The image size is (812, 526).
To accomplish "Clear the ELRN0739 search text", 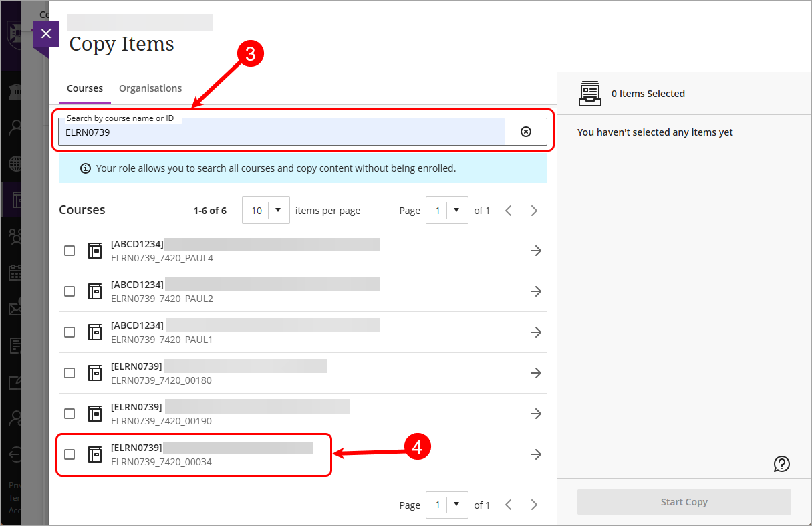I will point(526,132).
